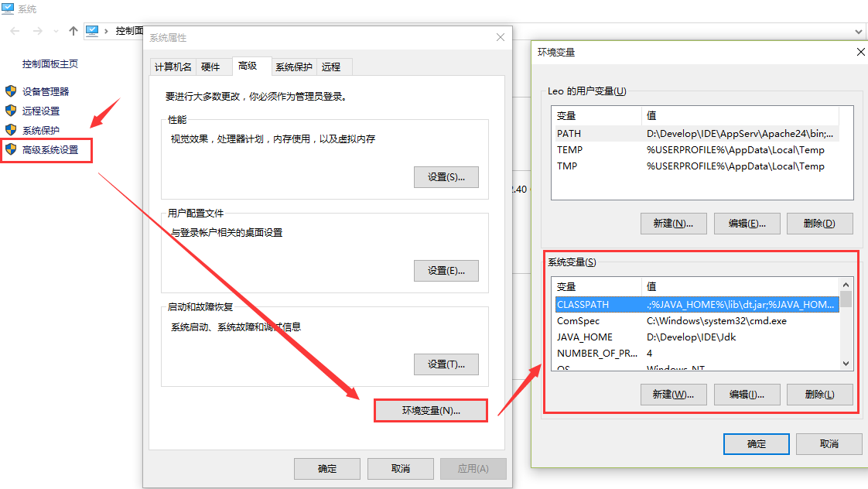Select the JAVA_HOME system variable row
The image size is (868, 489).
click(x=697, y=337)
